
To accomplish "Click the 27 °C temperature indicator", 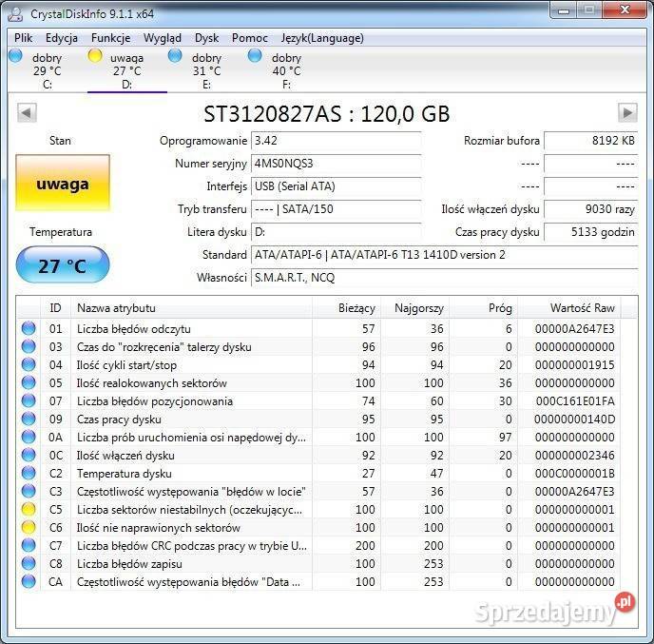I will click(63, 265).
